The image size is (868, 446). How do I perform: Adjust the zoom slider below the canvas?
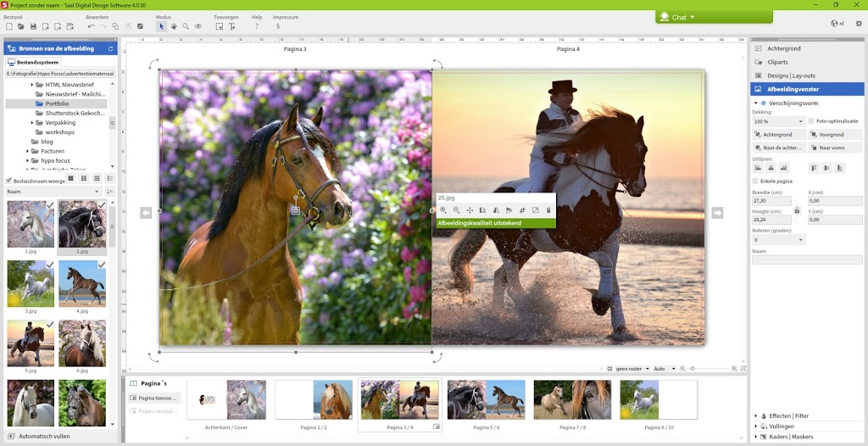tap(693, 369)
